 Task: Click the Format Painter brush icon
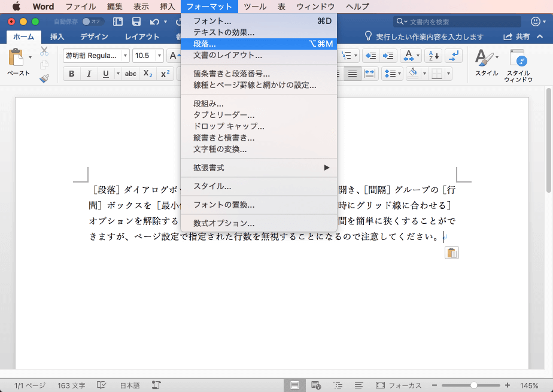coord(44,78)
